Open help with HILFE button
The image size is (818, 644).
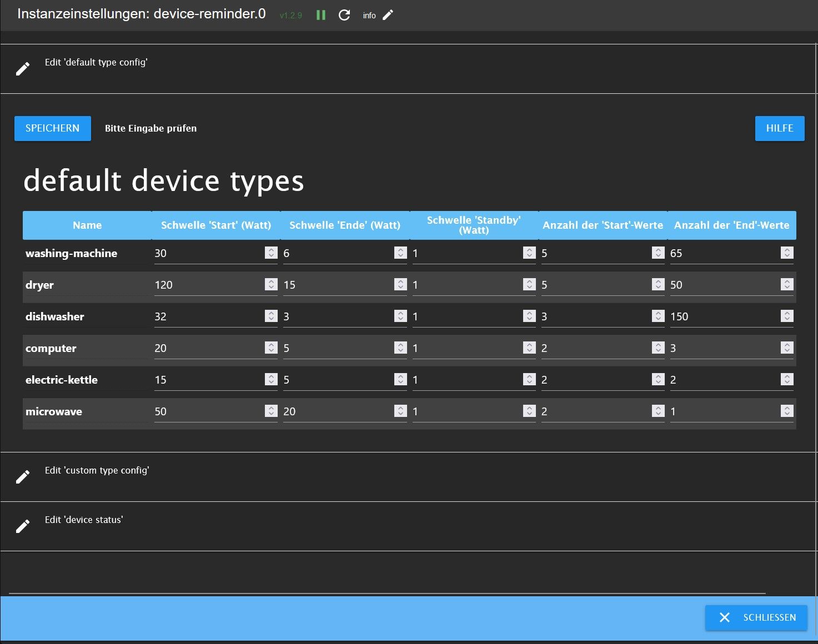coord(780,128)
